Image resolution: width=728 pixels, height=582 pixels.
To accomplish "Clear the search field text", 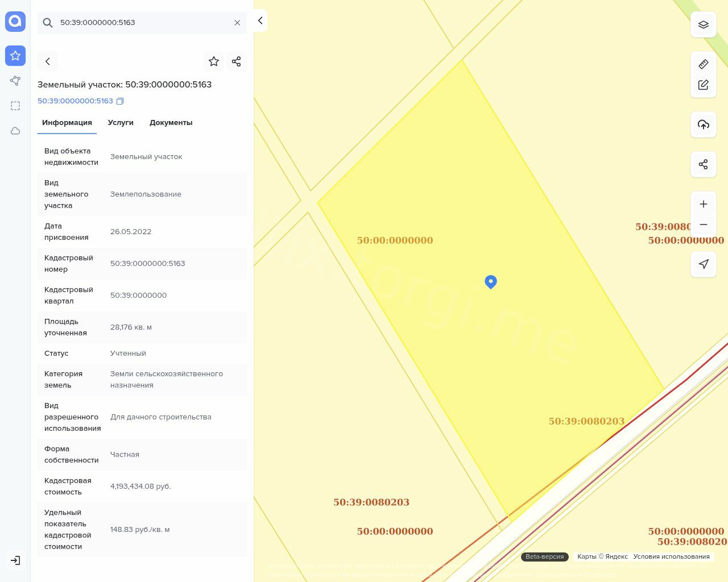I will [x=237, y=23].
